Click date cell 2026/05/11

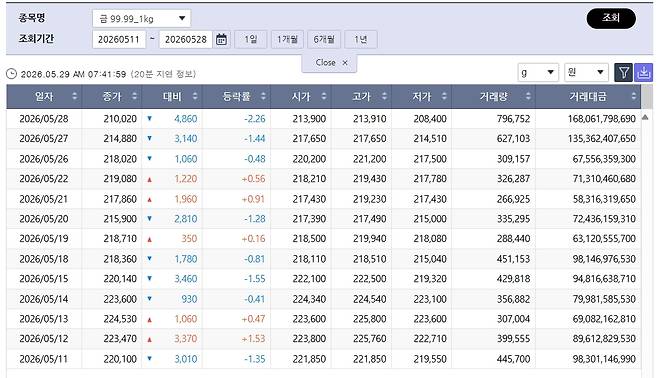tap(44, 359)
